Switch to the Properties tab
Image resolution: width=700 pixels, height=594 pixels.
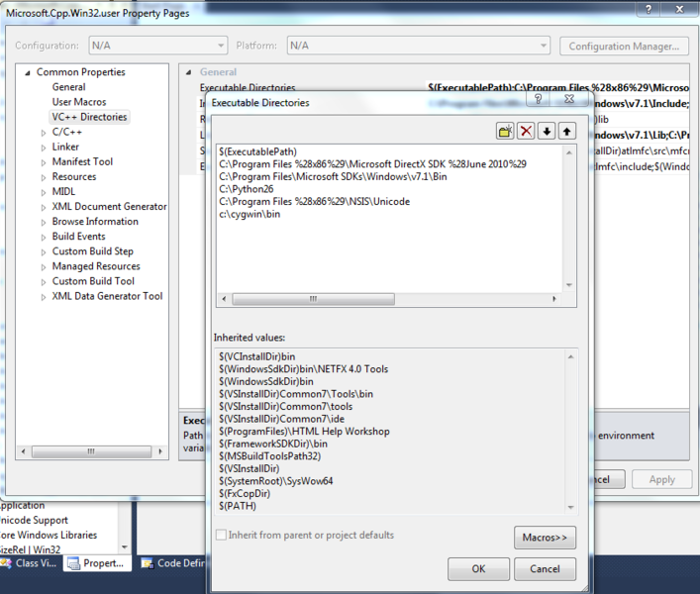pos(97,563)
